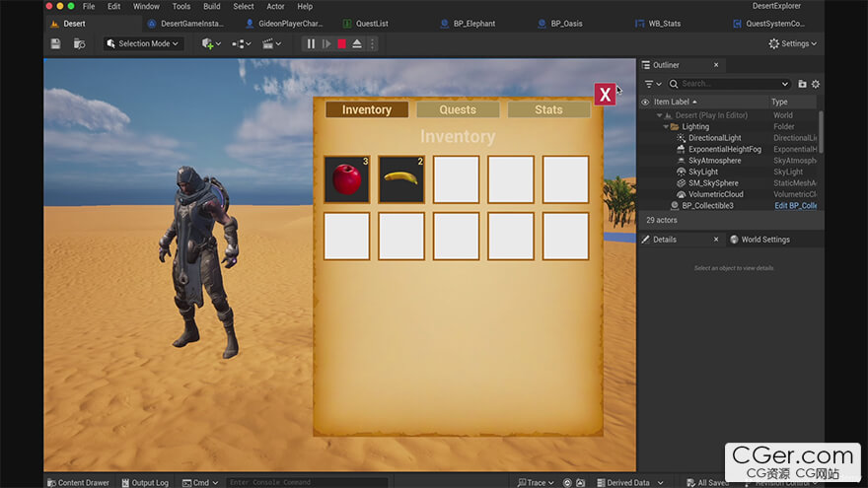Select DirectionalLight in the Outliner
This screenshot has height=488, width=868.
coord(715,138)
